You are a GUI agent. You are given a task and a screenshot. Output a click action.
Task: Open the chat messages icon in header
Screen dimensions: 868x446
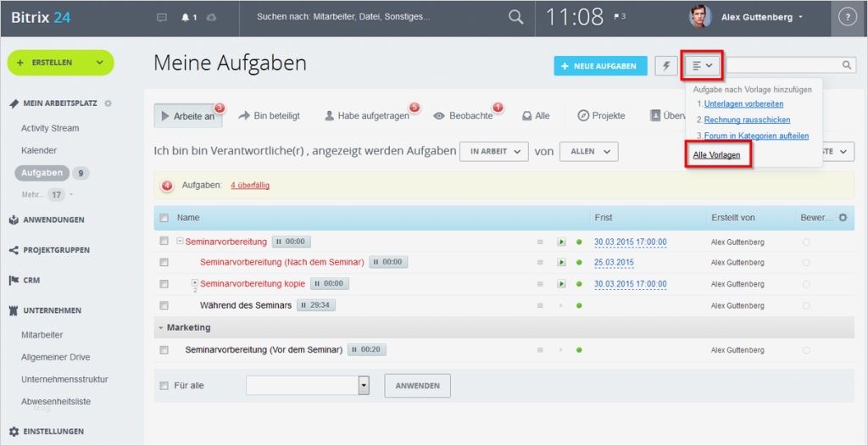(x=162, y=17)
